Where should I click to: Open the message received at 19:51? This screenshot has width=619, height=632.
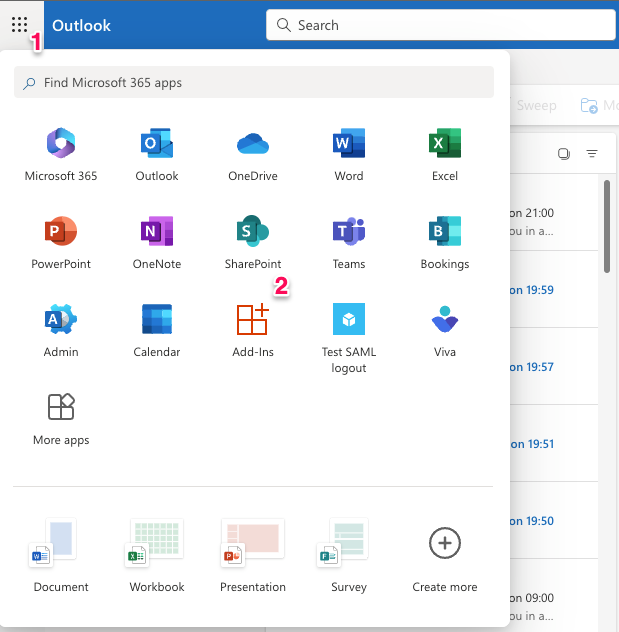pos(554,443)
